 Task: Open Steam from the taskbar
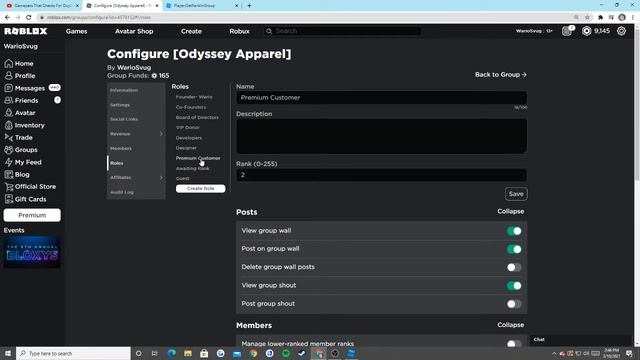302,353
